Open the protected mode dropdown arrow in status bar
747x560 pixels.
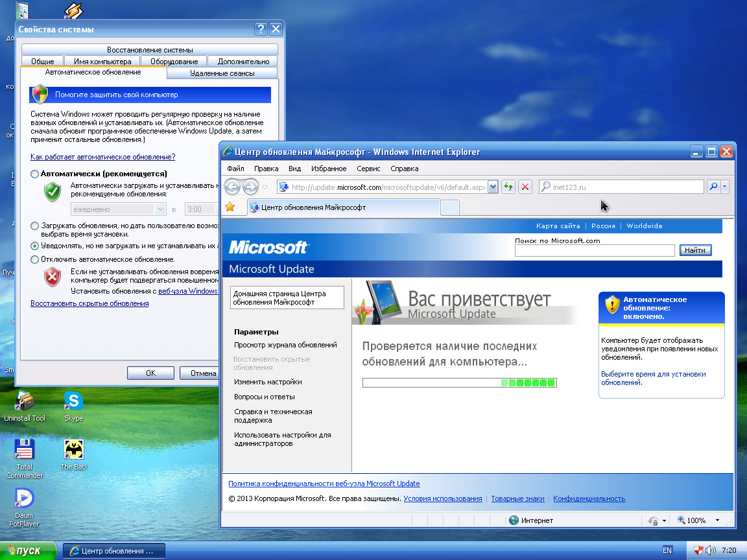[664, 520]
